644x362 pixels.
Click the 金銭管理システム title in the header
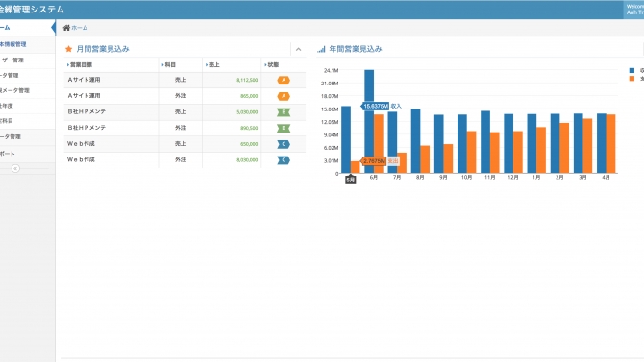[32, 9]
